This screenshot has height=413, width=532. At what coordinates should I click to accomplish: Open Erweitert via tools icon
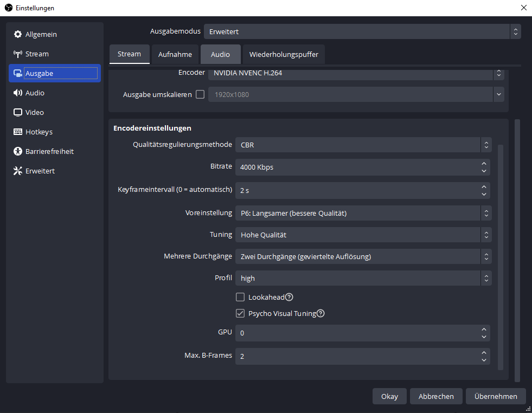pos(17,171)
